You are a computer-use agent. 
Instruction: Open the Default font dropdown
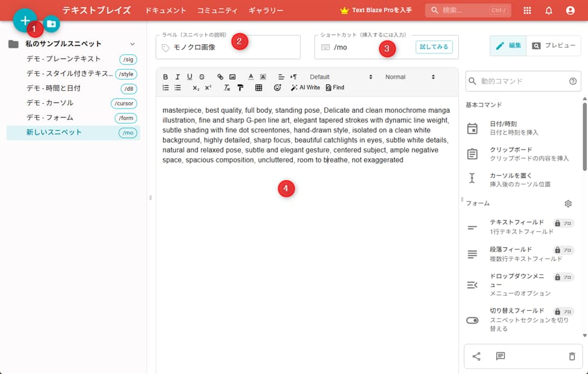coord(341,77)
